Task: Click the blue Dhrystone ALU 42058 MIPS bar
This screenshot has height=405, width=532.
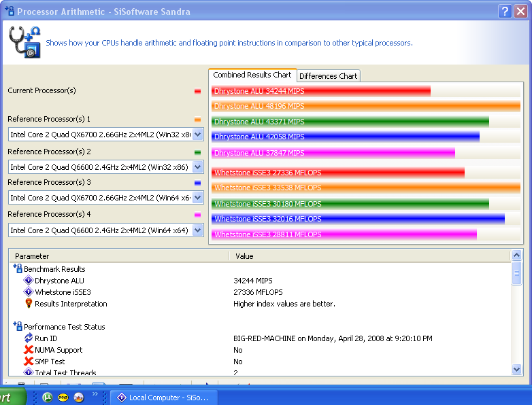Action: click(346, 137)
